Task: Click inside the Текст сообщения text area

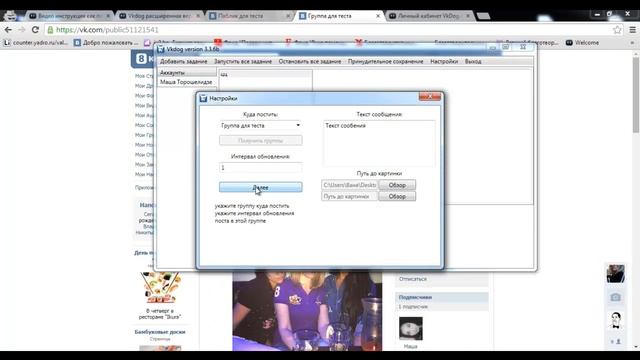Action: coord(379,143)
